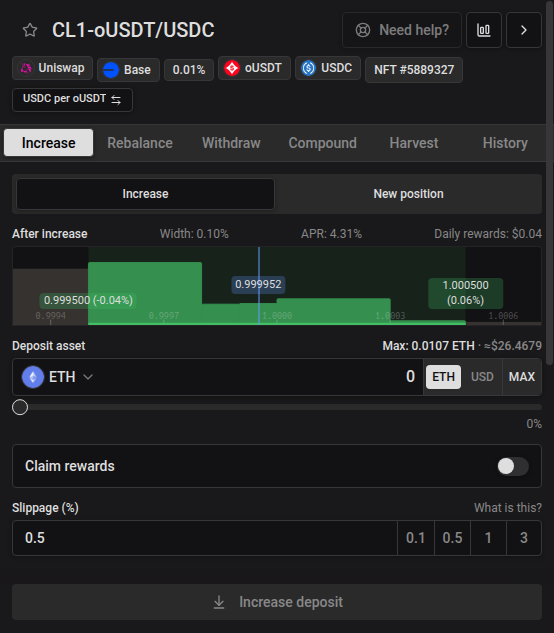
Task: Set slippage preset to 0.1
Action: pos(416,538)
